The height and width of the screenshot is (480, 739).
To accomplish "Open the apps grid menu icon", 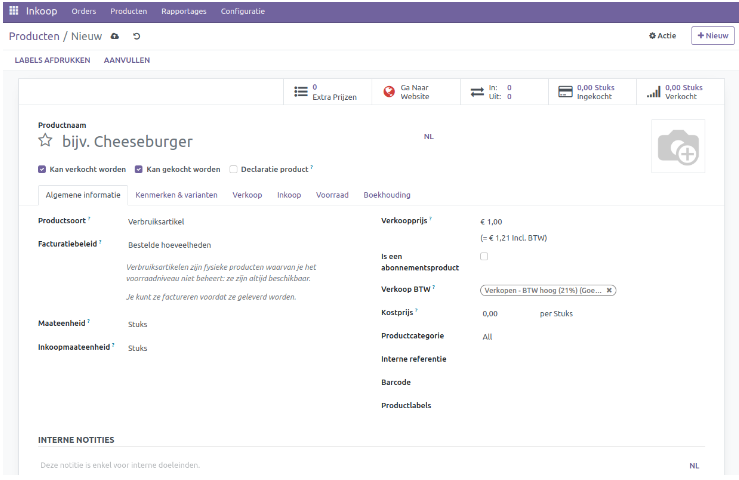I will (x=13, y=11).
